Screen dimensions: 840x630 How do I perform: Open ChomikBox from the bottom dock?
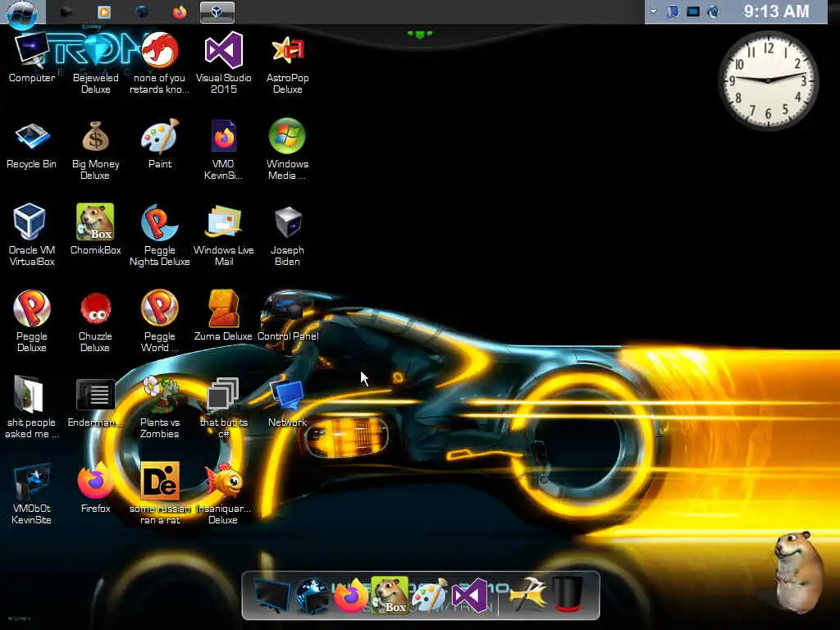point(390,595)
